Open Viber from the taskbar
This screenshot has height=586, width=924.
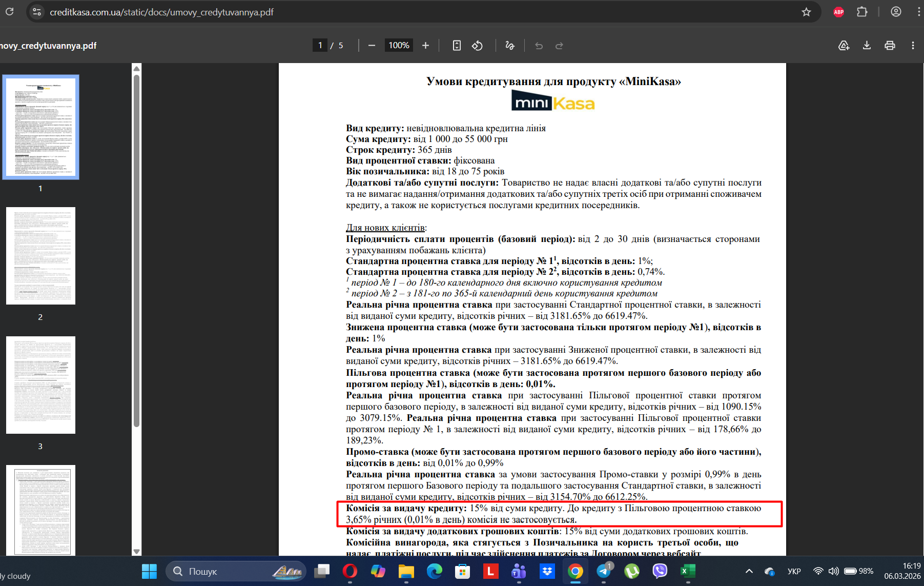coord(660,571)
